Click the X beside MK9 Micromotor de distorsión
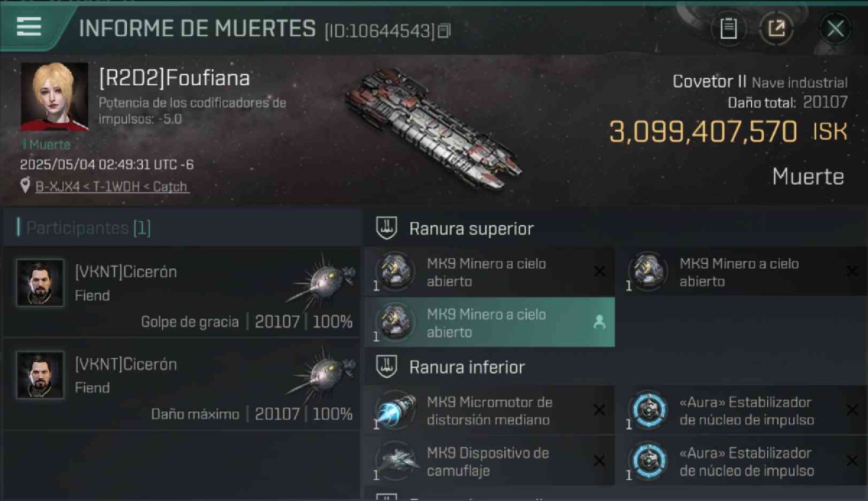 [600, 410]
